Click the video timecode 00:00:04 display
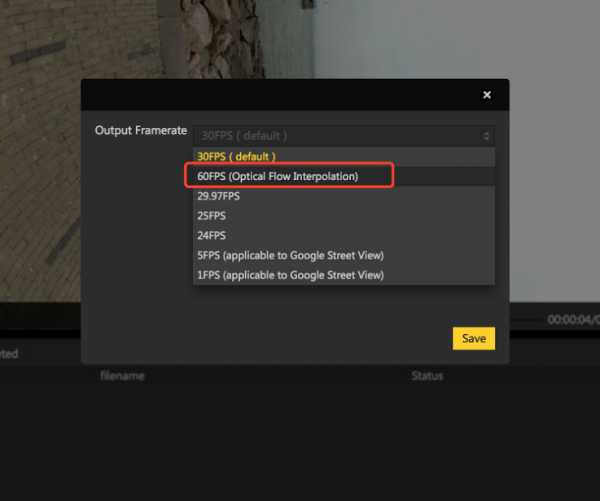600x501 pixels. tap(572, 320)
